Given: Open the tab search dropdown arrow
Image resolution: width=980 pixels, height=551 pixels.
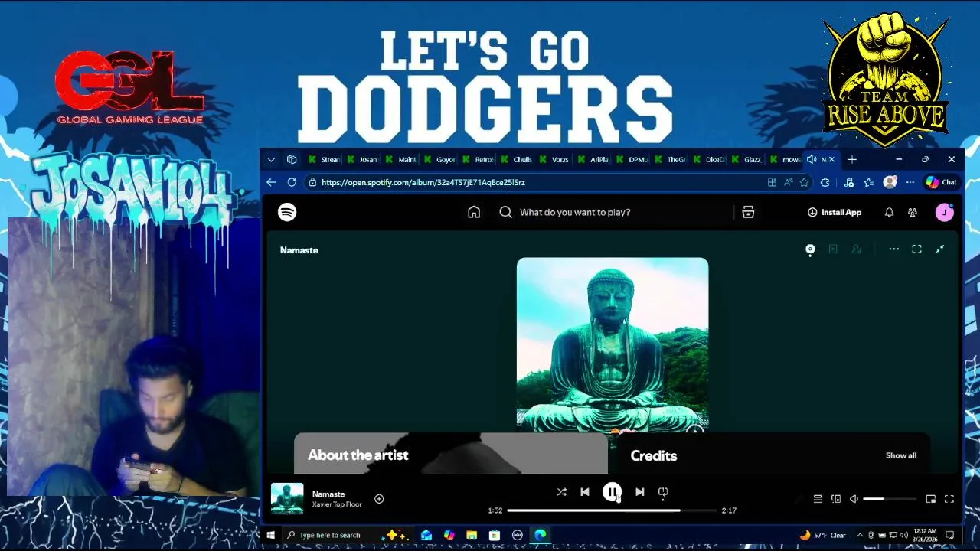Looking at the screenshot, I should point(271,159).
